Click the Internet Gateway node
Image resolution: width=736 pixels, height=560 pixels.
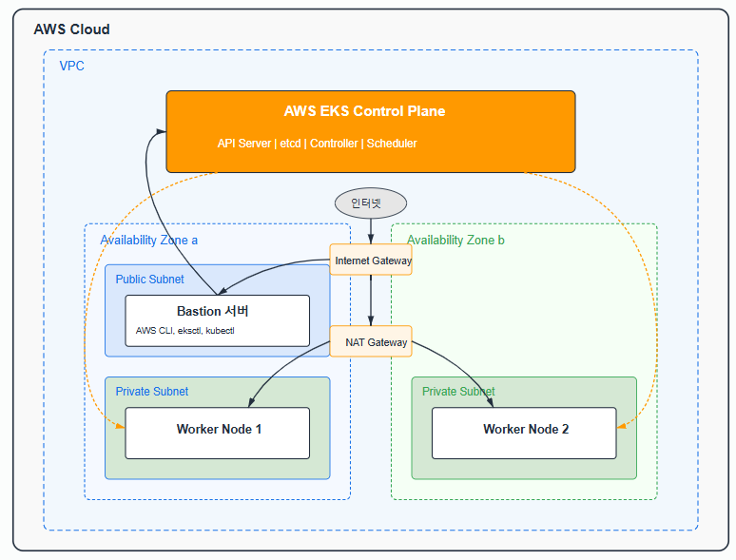(370, 260)
